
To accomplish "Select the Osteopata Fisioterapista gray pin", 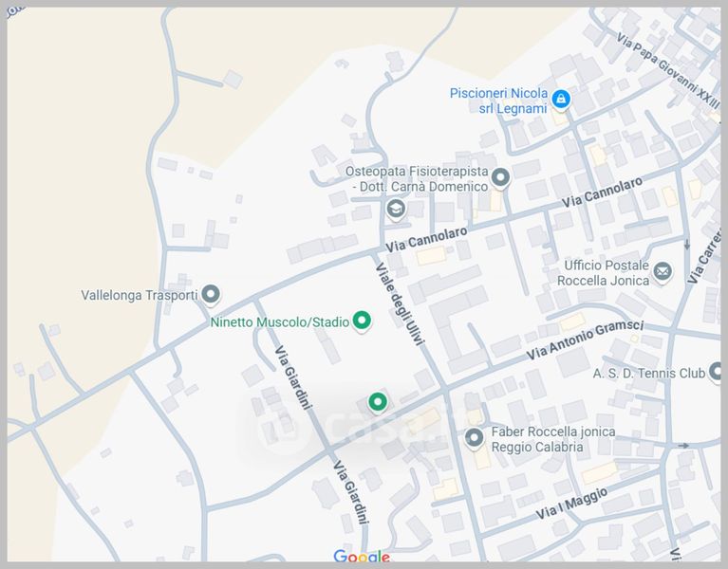I will pyautogui.click(x=500, y=177).
